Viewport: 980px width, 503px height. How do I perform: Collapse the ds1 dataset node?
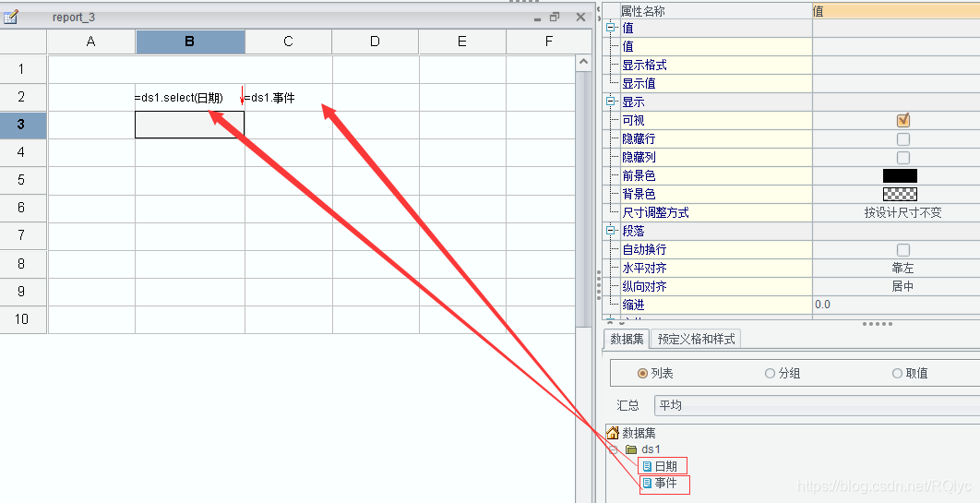[614, 449]
